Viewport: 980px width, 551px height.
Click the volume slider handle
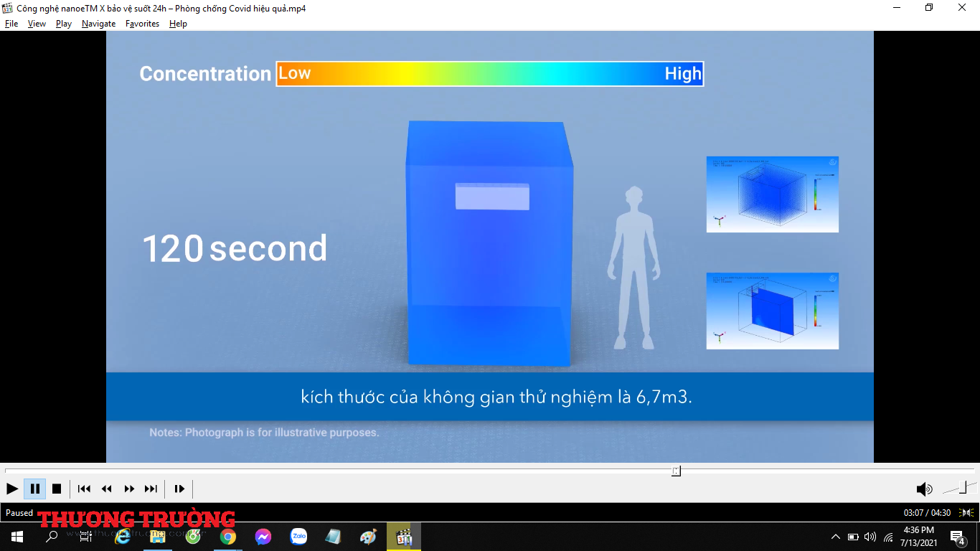point(966,487)
